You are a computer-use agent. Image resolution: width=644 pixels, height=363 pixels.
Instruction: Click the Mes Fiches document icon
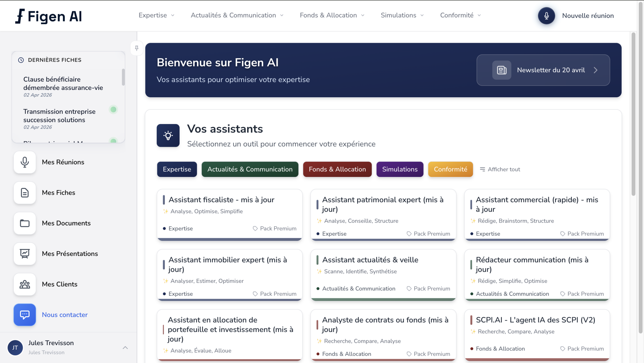pyautogui.click(x=24, y=193)
